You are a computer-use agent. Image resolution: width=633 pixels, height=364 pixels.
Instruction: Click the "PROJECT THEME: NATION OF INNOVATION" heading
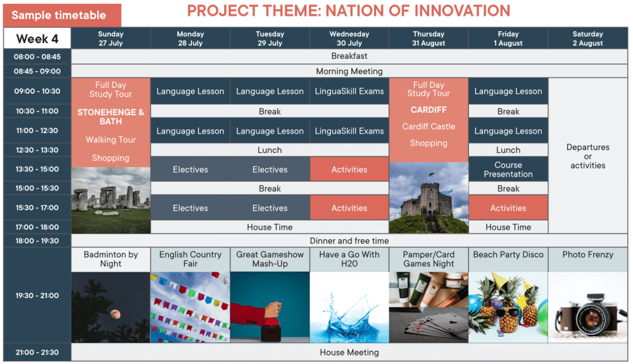coord(348,11)
